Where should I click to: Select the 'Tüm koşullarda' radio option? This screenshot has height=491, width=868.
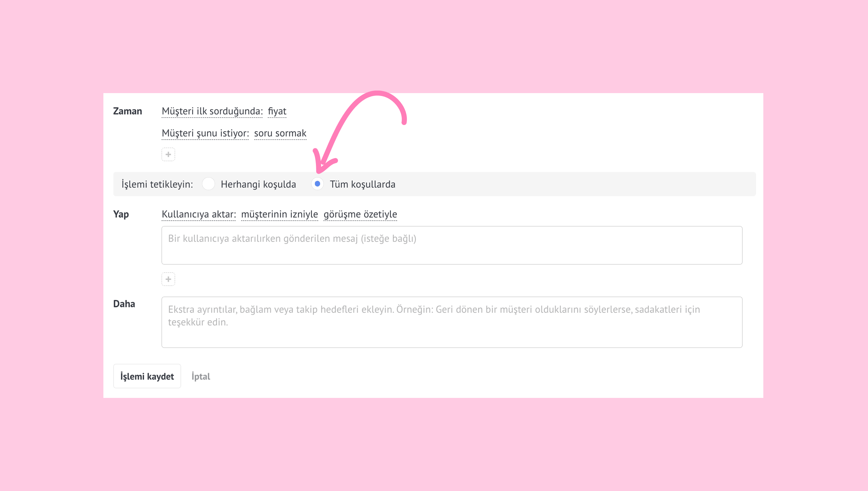click(317, 184)
